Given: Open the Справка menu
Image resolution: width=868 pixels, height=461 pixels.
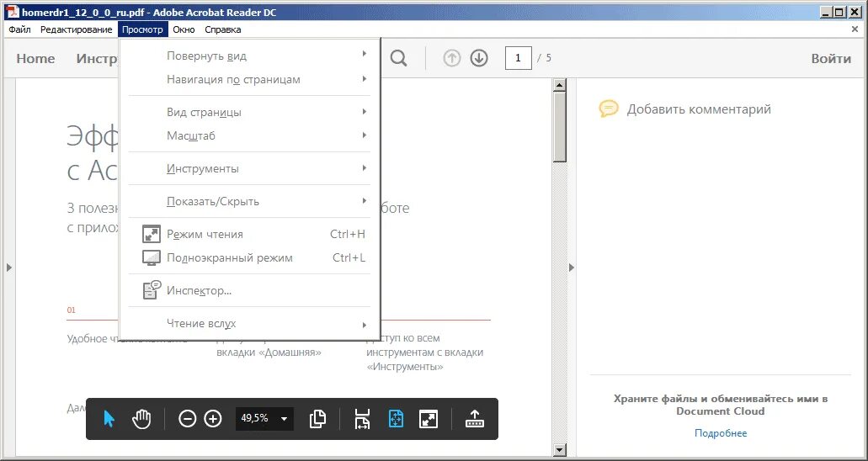Looking at the screenshot, I should [x=223, y=29].
